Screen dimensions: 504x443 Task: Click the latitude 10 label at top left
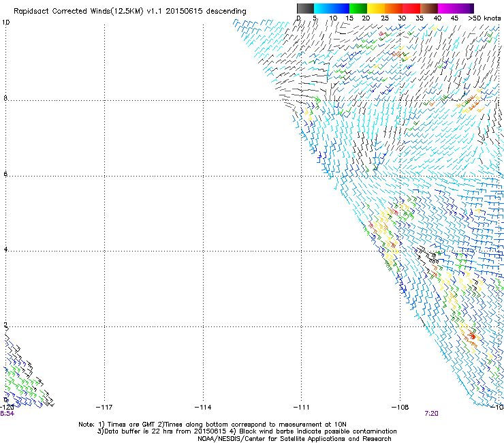(x=5, y=22)
